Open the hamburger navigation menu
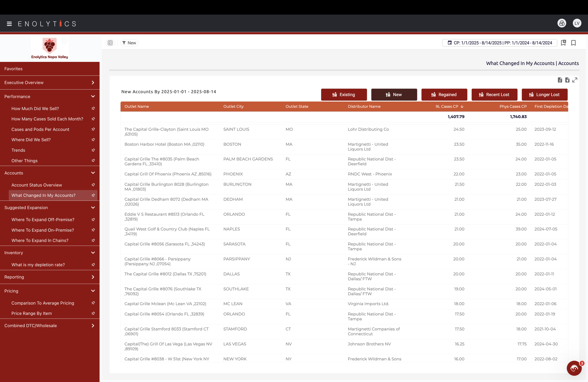This screenshot has width=588, height=382. click(x=9, y=24)
